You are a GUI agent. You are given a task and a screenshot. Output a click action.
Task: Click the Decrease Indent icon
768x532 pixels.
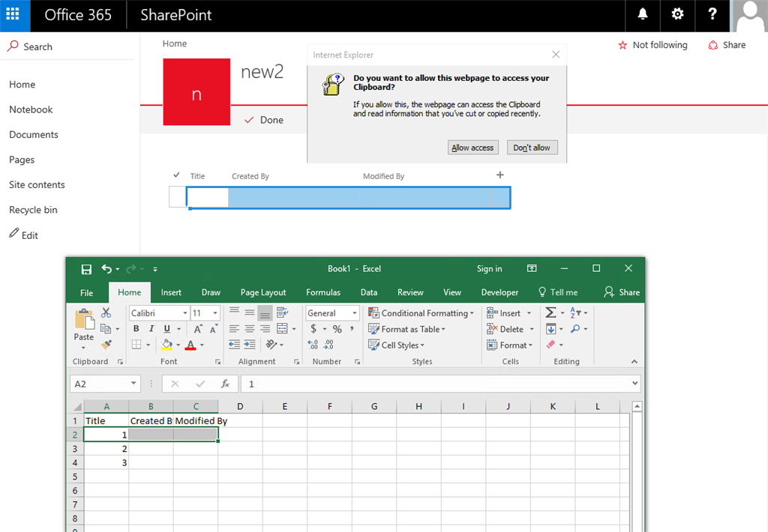pyautogui.click(x=235, y=345)
